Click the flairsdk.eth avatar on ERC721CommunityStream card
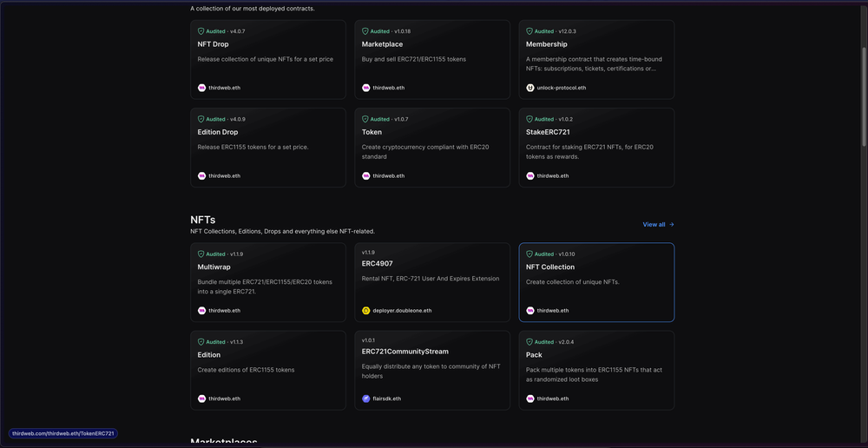The height and width of the screenshot is (448, 868). click(366, 399)
